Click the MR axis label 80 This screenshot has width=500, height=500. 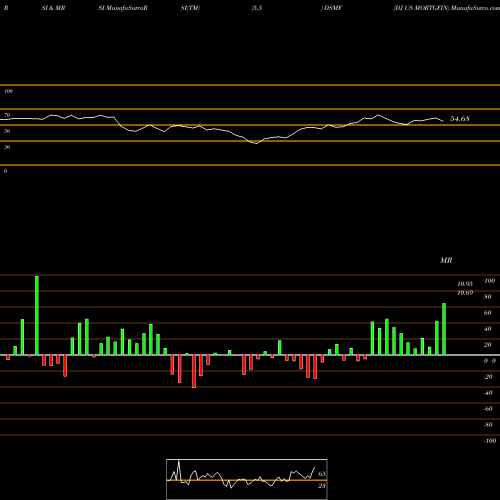pyautogui.click(x=488, y=297)
